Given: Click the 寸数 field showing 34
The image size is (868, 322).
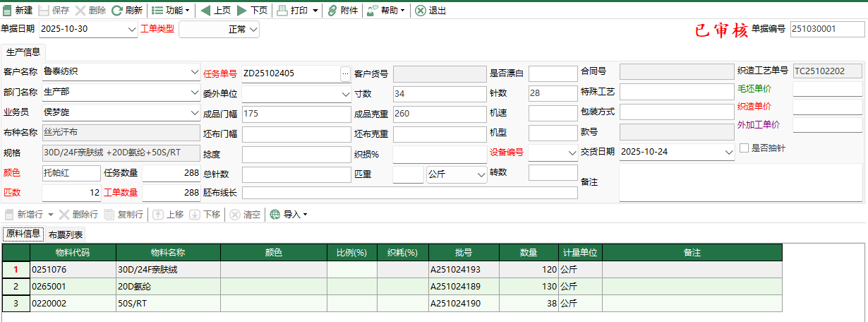Looking at the screenshot, I should pyautogui.click(x=439, y=93).
